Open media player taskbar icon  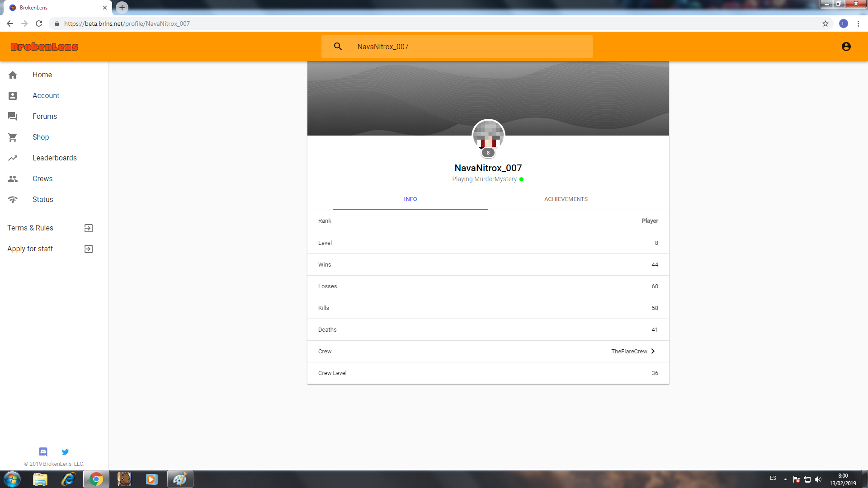pyautogui.click(x=152, y=479)
